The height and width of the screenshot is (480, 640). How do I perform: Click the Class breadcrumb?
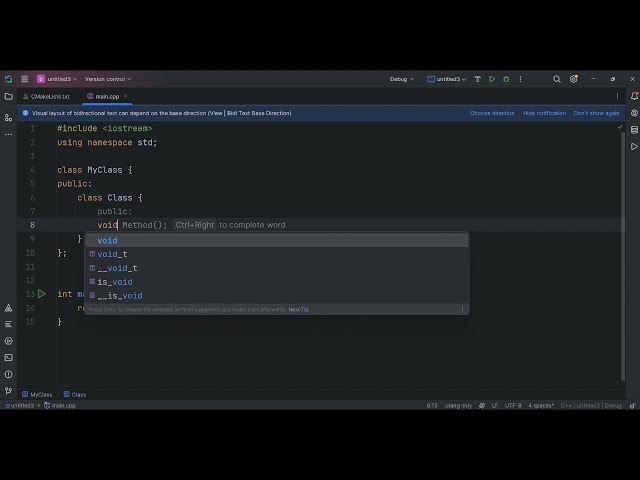click(x=75, y=395)
